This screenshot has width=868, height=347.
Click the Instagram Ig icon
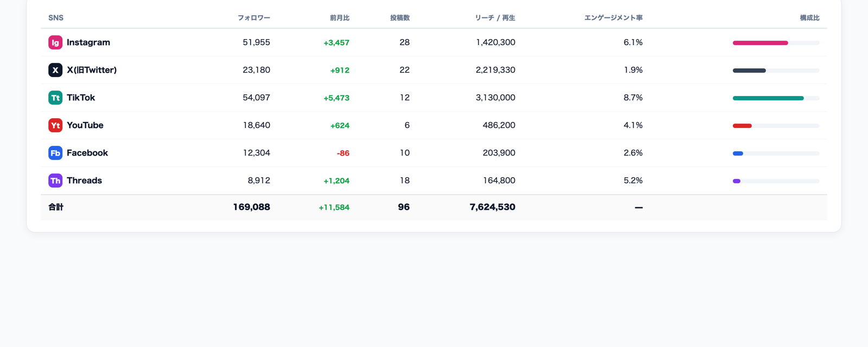point(55,42)
